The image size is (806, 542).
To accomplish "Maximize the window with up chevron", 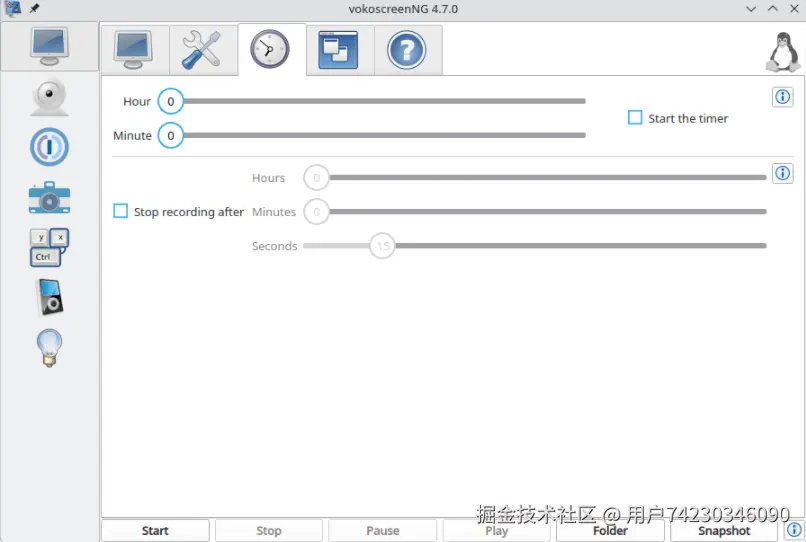I will pos(773,9).
